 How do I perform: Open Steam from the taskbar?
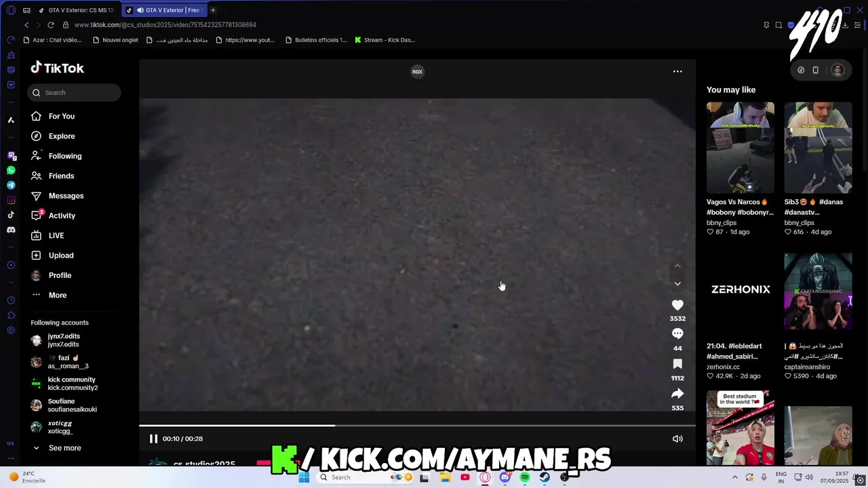point(545,477)
